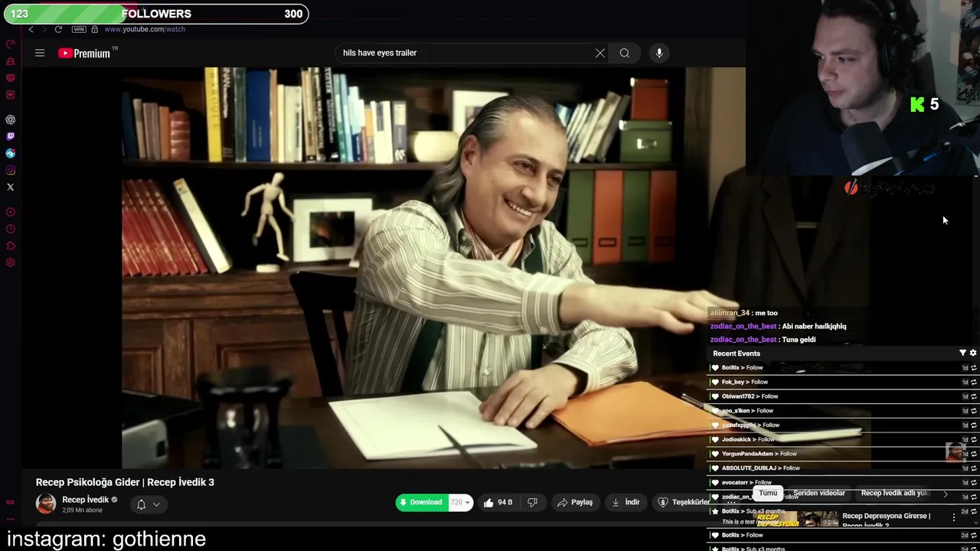Select the 'Tümü' filter chip

[x=768, y=494]
